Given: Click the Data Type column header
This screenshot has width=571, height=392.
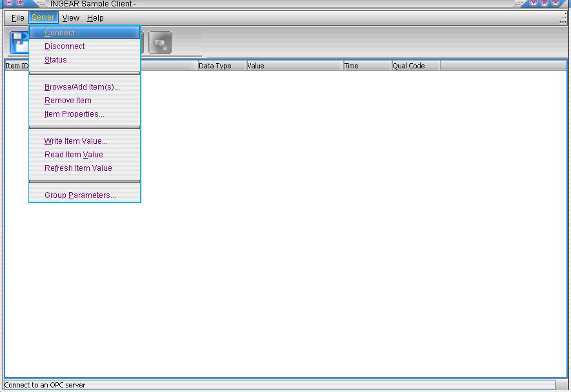Looking at the screenshot, I should click(x=222, y=66).
